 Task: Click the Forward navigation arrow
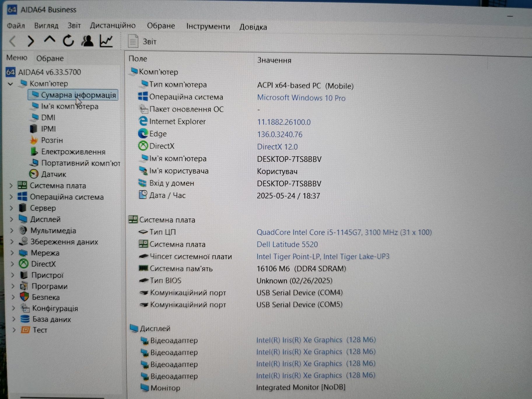click(31, 41)
